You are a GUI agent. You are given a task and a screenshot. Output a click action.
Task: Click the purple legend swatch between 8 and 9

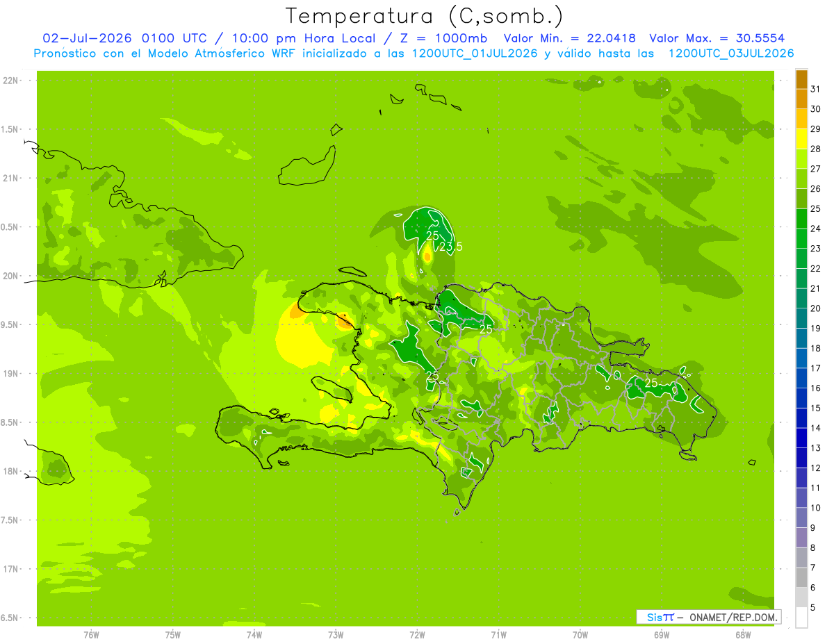tap(801, 538)
